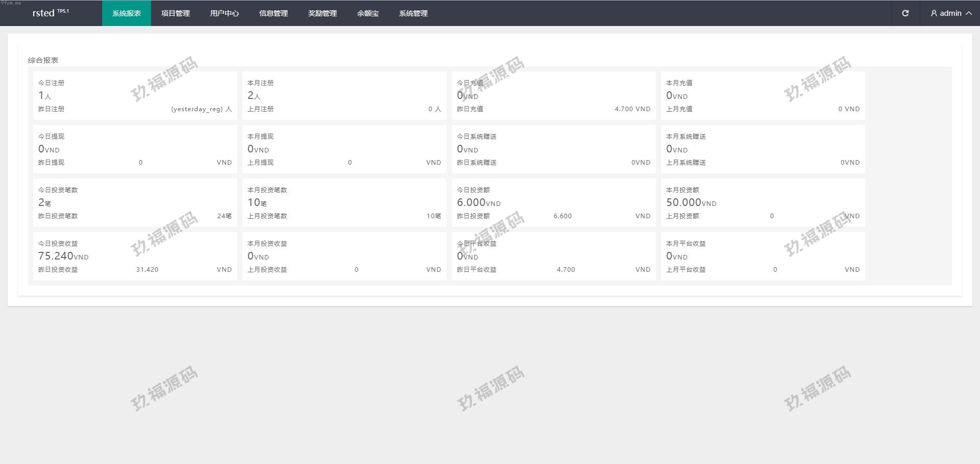Open the 系统管理 menu
980x464 pixels.
coord(413,13)
